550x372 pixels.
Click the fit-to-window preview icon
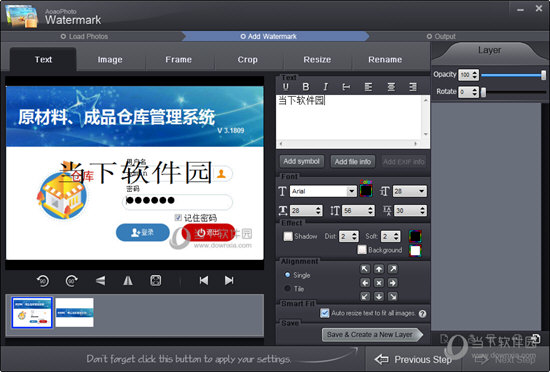[156, 280]
